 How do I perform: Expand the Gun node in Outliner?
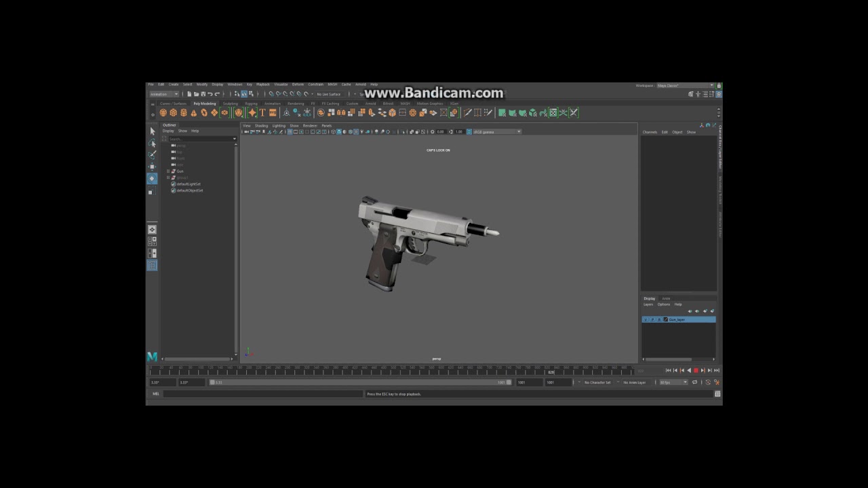tap(168, 171)
